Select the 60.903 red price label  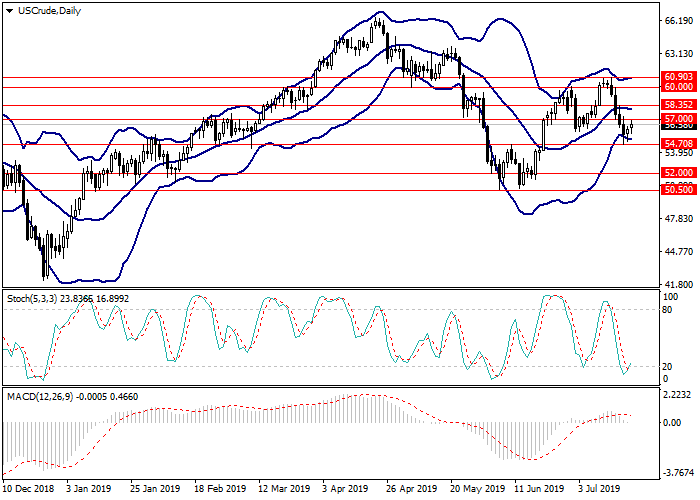pyautogui.click(x=677, y=77)
